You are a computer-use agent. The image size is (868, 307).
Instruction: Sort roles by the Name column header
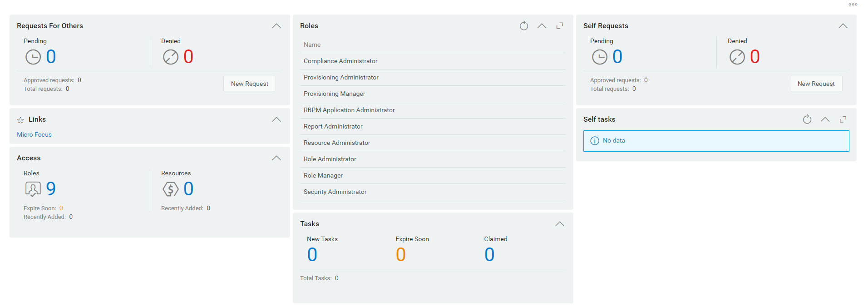pyautogui.click(x=312, y=45)
